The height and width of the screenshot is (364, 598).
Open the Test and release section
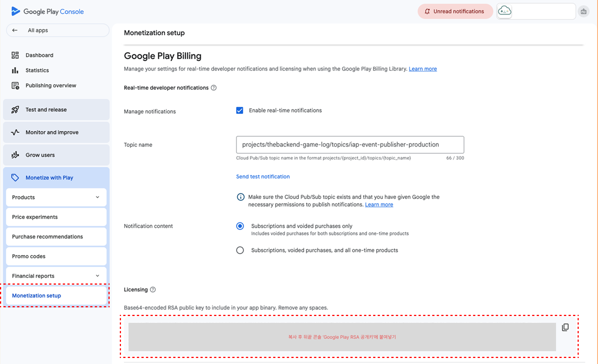point(56,110)
